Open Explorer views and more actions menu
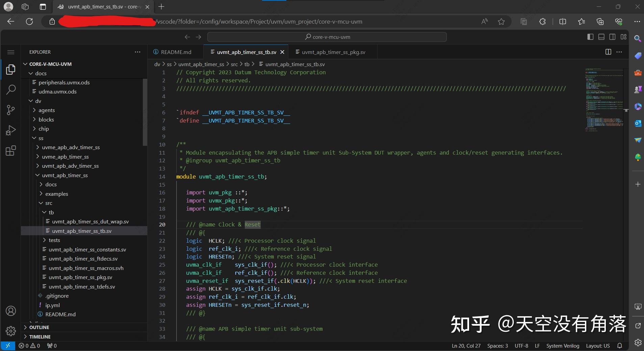The image size is (644, 351). pyautogui.click(x=137, y=52)
